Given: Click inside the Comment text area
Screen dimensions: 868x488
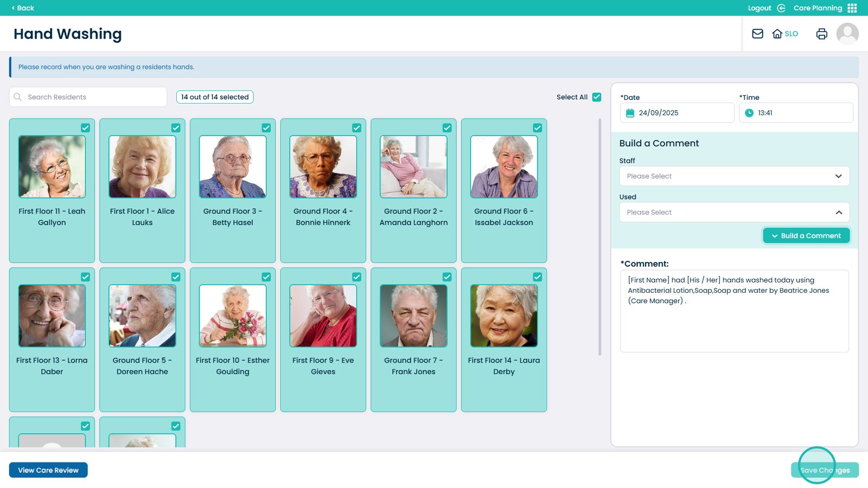Looking at the screenshot, I should [x=734, y=311].
